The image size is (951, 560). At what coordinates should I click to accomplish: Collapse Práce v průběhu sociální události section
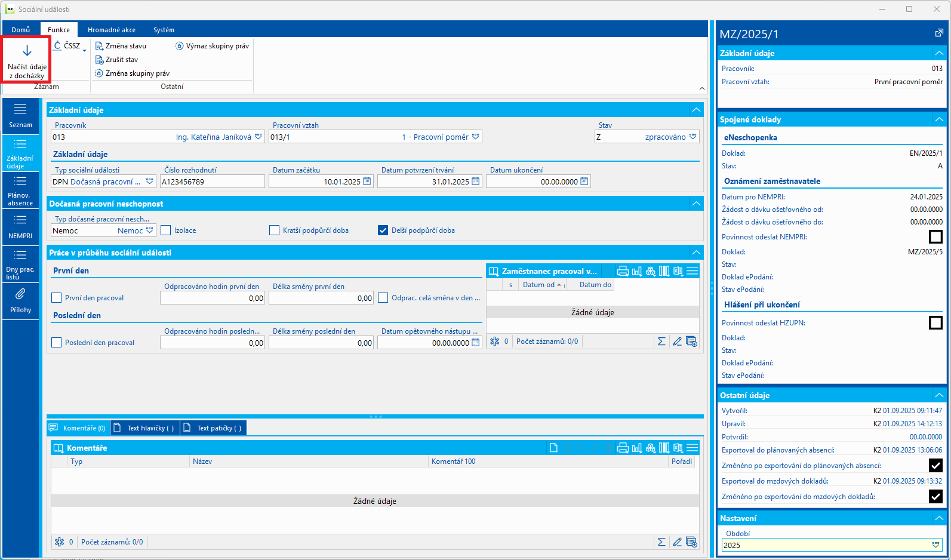click(x=696, y=253)
